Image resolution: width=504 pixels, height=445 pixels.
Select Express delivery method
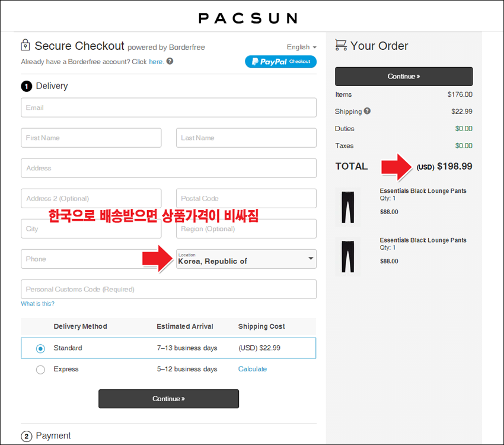[x=40, y=370]
